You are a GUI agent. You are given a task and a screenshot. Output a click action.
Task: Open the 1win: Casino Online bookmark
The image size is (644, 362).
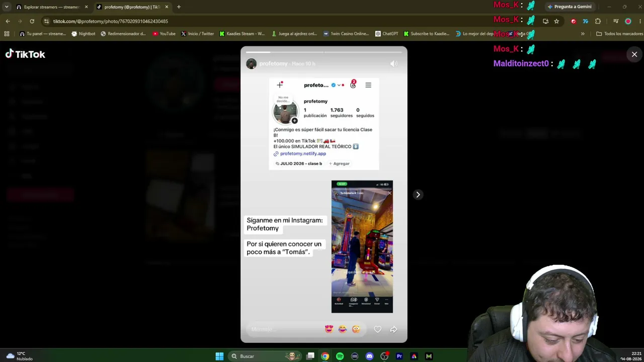346,34
